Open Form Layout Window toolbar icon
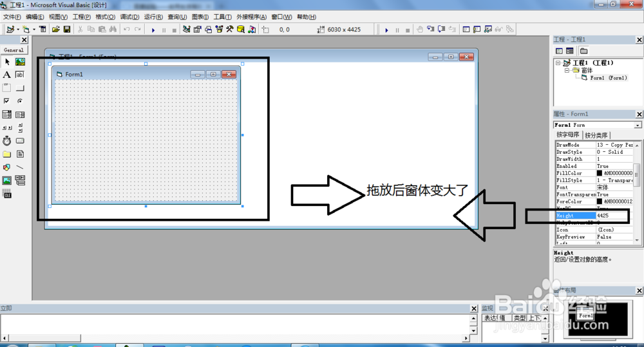 (208, 29)
